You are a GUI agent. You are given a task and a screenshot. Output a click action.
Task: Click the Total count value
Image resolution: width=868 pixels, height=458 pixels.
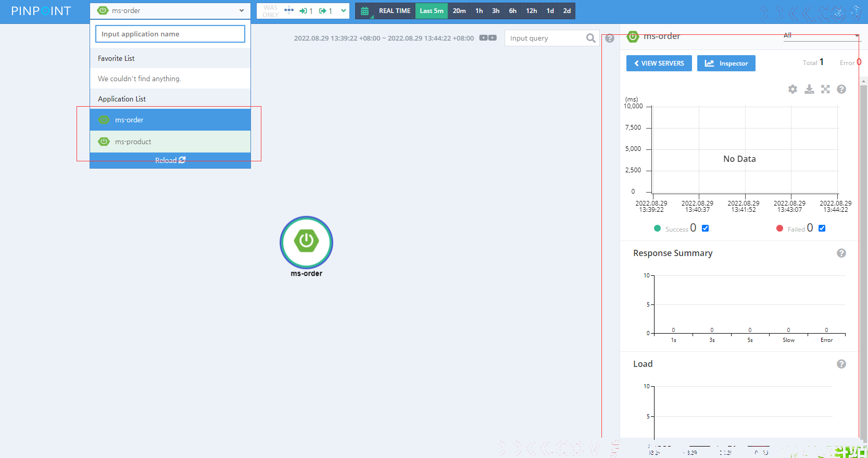click(822, 62)
